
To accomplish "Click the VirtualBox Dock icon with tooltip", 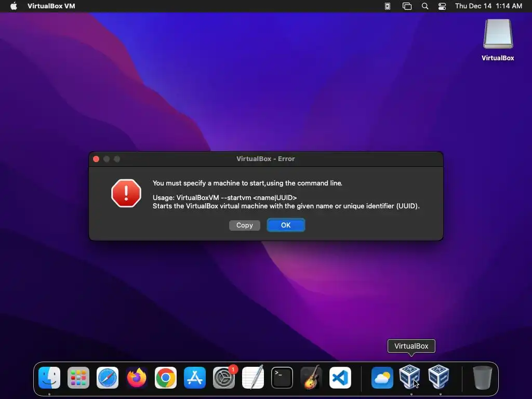I will point(409,377).
